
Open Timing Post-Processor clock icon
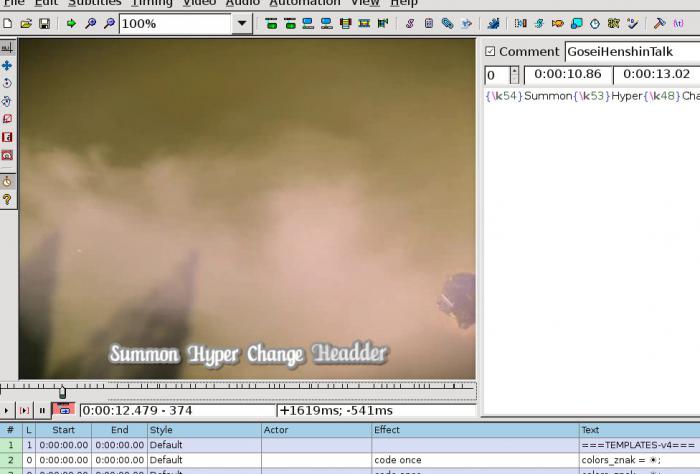595,23
